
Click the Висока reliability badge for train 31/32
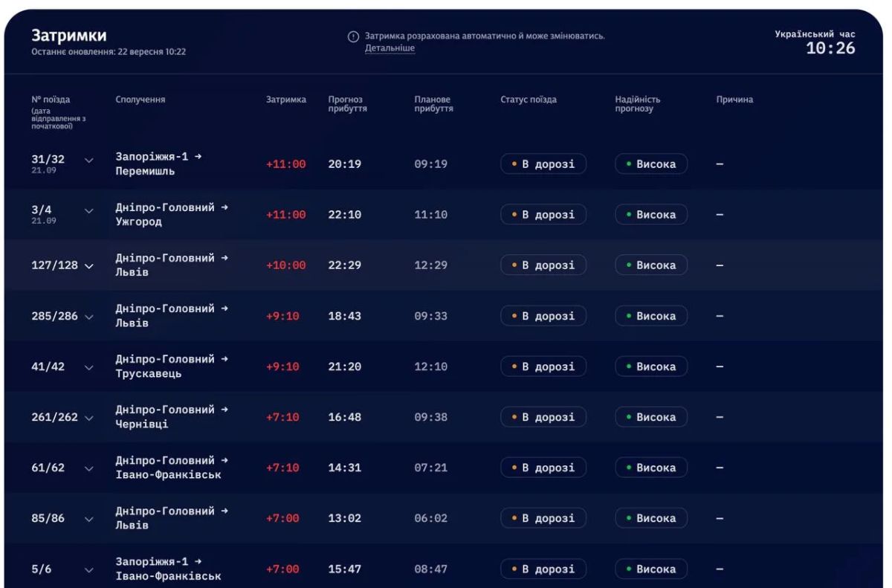(x=651, y=164)
